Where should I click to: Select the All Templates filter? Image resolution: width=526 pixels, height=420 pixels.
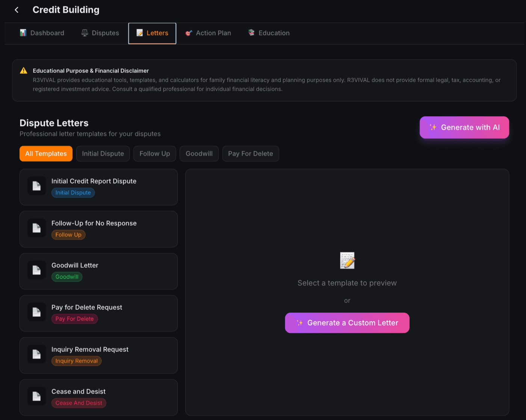46,154
